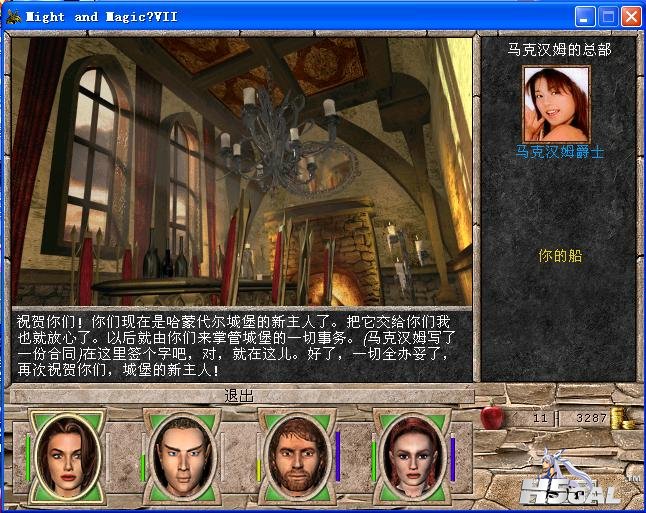
Task: Select the second party member, elf portrait
Action: (183, 457)
